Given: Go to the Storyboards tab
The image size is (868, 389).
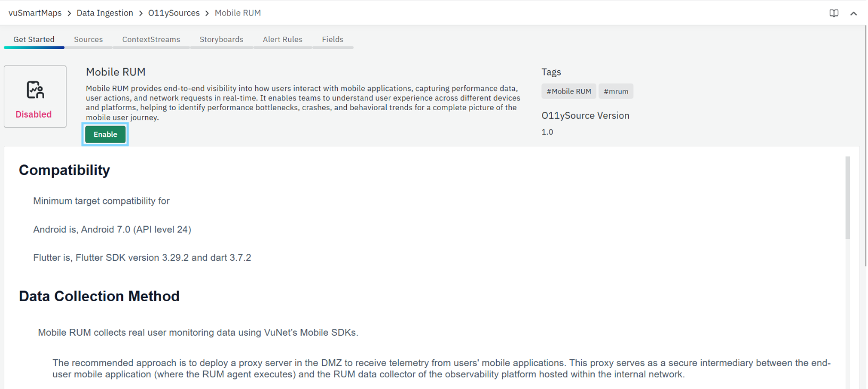Looking at the screenshot, I should pos(221,39).
